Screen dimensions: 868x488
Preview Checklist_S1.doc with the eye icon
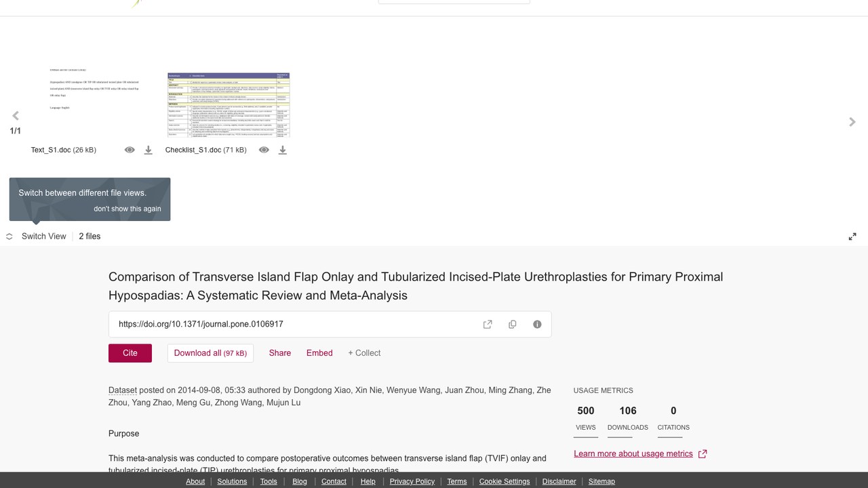point(264,150)
